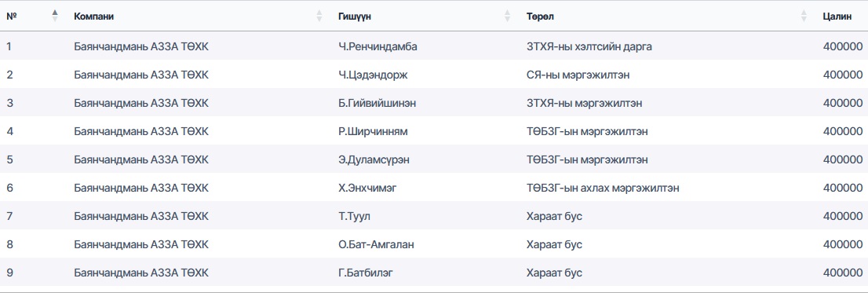Select Т.Туул in row 7
Image resolution: width=868 pixels, height=293 pixels.
(354, 216)
